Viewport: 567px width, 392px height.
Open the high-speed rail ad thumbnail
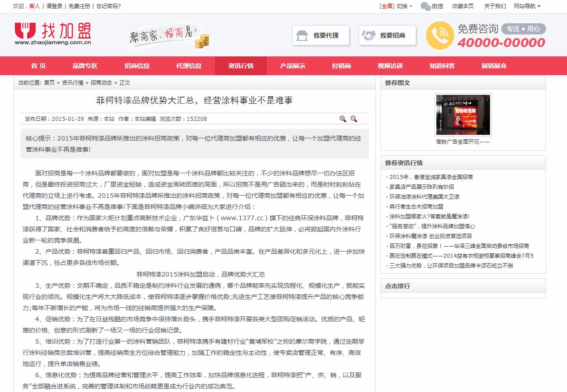pos(463,115)
